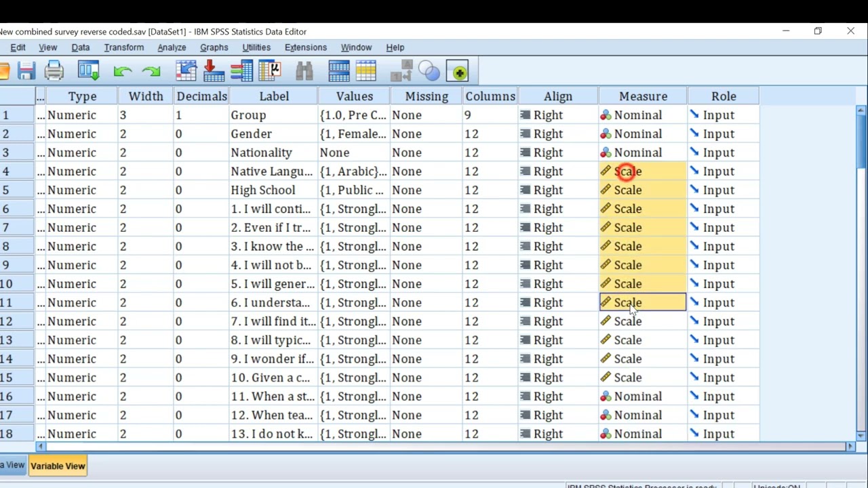Click the Values column header

(x=354, y=96)
